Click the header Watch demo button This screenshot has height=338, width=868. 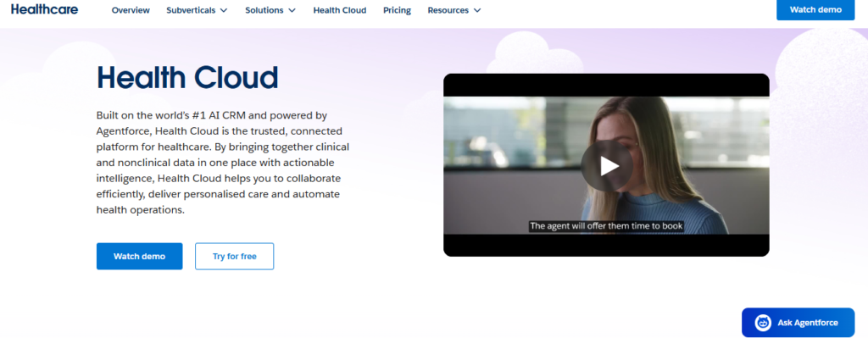pos(815,9)
